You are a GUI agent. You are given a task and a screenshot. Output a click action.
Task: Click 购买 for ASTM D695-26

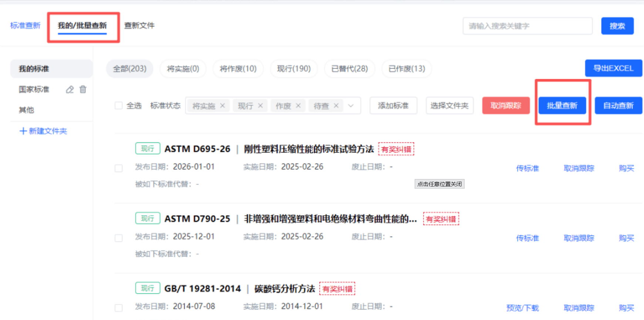[x=626, y=168]
